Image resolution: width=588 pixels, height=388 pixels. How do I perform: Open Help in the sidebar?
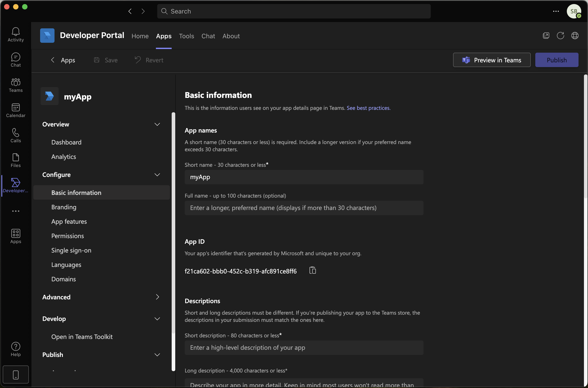click(16, 349)
